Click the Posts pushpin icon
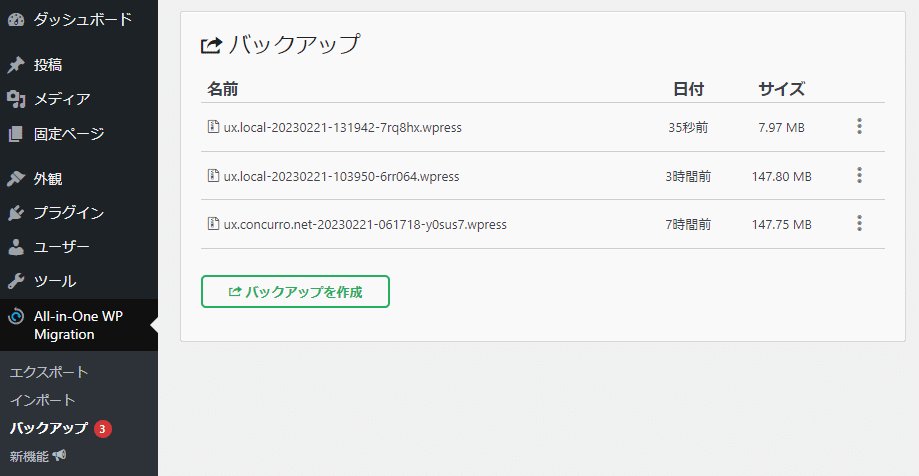919x476 pixels. pyautogui.click(x=16, y=65)
